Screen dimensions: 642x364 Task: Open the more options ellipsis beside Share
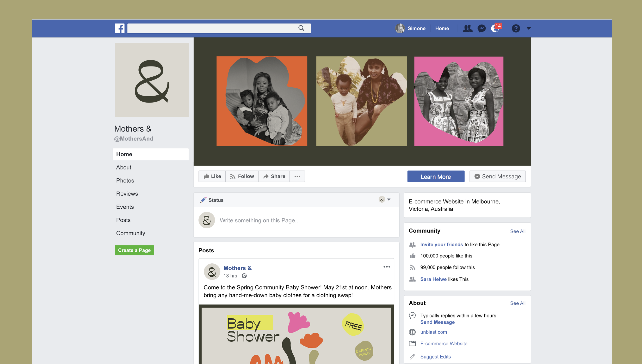[x=297, y=176]
